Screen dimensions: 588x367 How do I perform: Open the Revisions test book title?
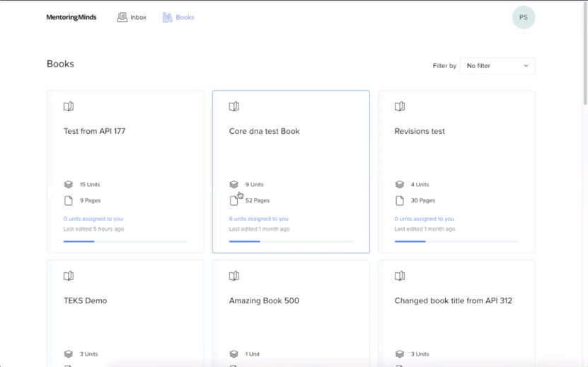[420, 131]
